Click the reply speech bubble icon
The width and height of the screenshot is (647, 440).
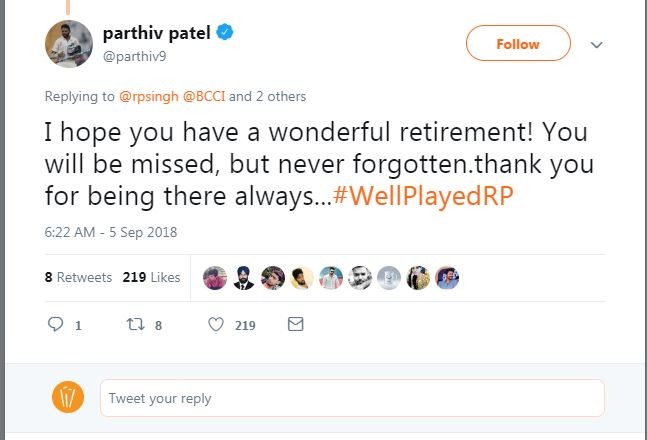point(55,324)
